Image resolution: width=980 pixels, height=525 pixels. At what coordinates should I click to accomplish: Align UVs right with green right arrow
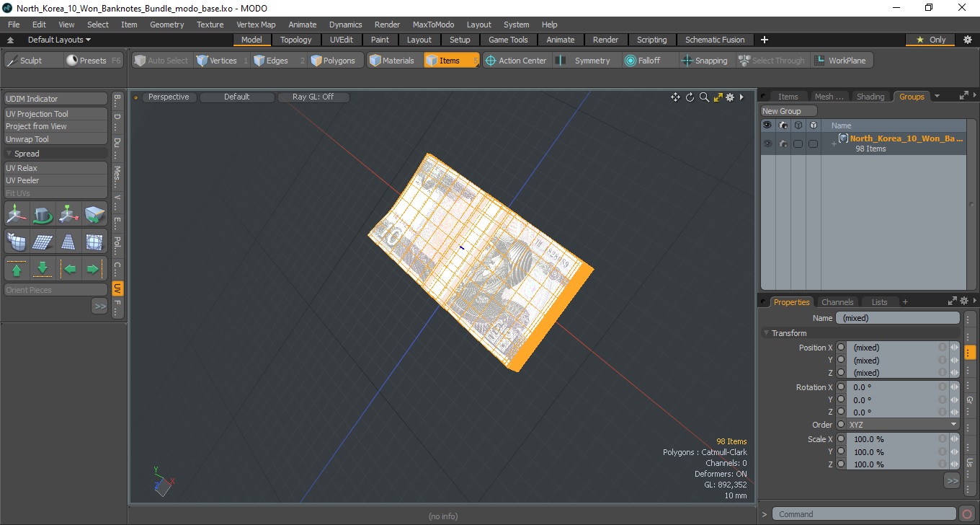pos(94,269)
